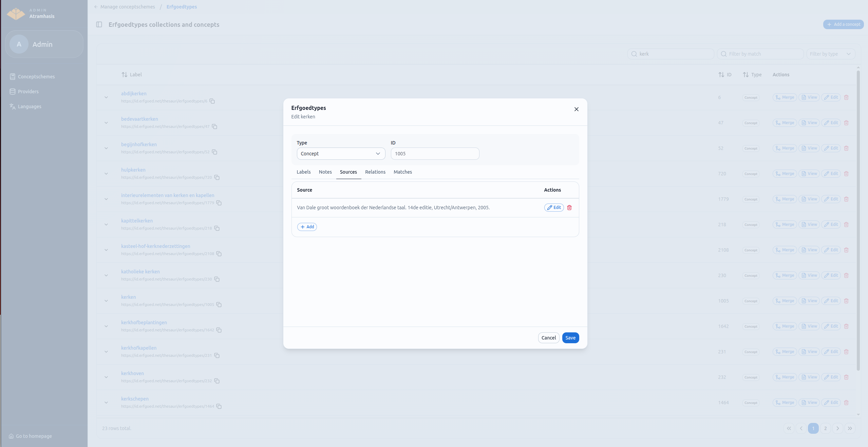
Task: Copy the kapittelkerken URI
Action: tap(217, 228)
